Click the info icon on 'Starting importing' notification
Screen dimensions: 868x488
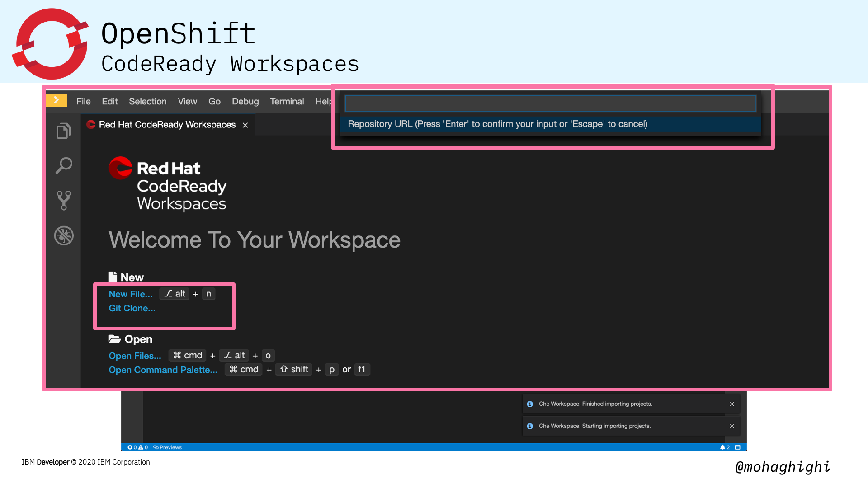point(530,426)
